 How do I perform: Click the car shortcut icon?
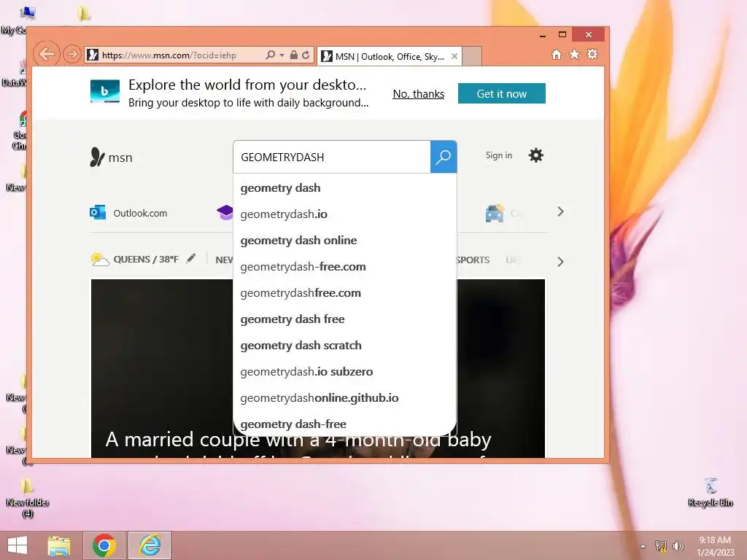click(495, 213)
